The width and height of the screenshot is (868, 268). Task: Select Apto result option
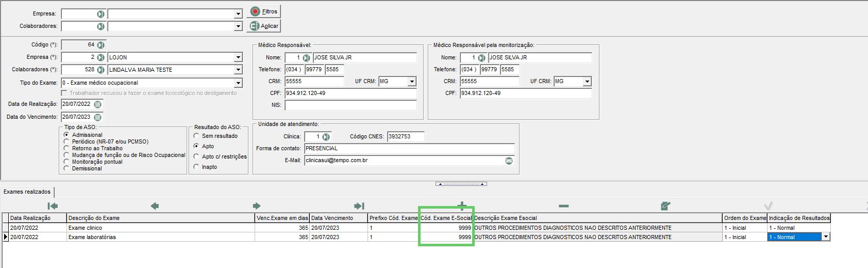click(x=196, y=146)
